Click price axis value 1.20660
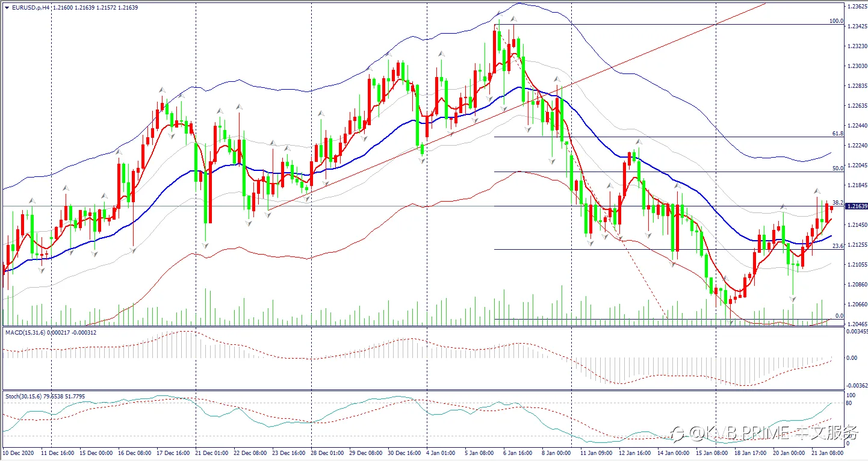Viewport: 868px width, 461px height. pyautogui.click(x=857, y=305)
